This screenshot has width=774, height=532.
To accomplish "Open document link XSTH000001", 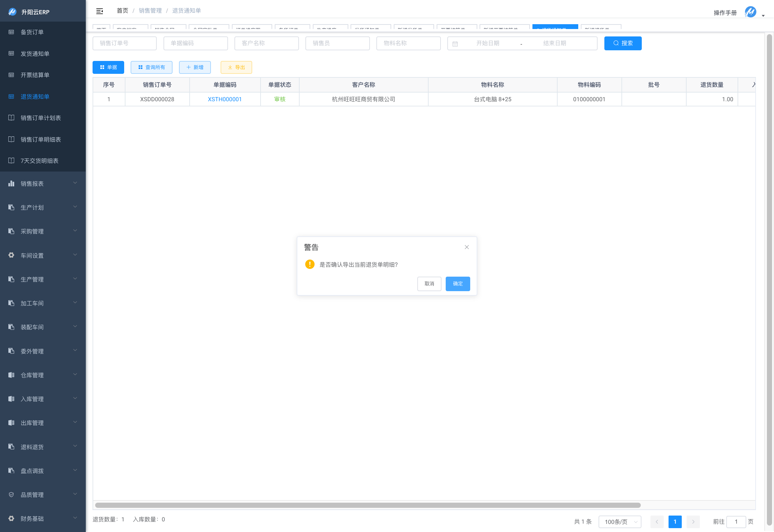I will [224, 99].
